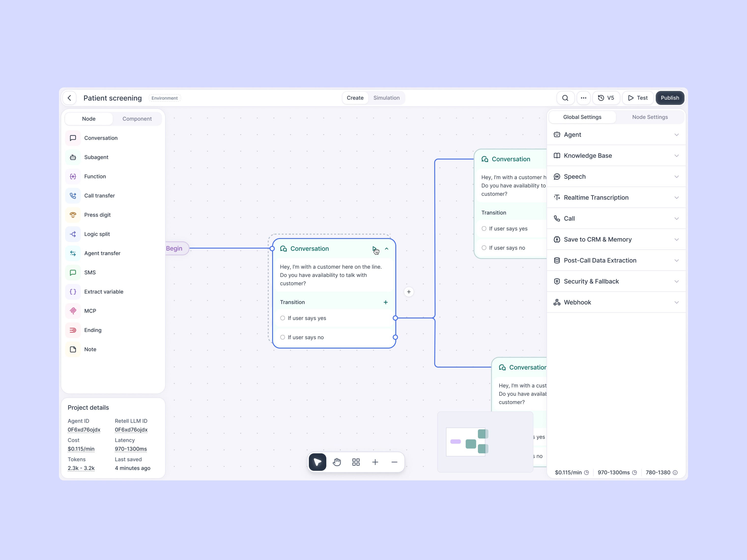This screenshot has width=747, height=560.
Task: Click the 'Patient screening' title
Action: 113,98
